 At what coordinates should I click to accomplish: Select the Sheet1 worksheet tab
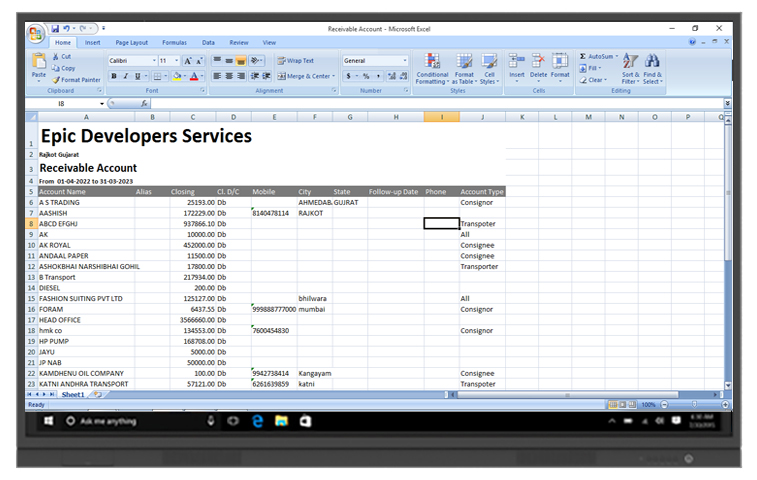(x=73, y=395)
